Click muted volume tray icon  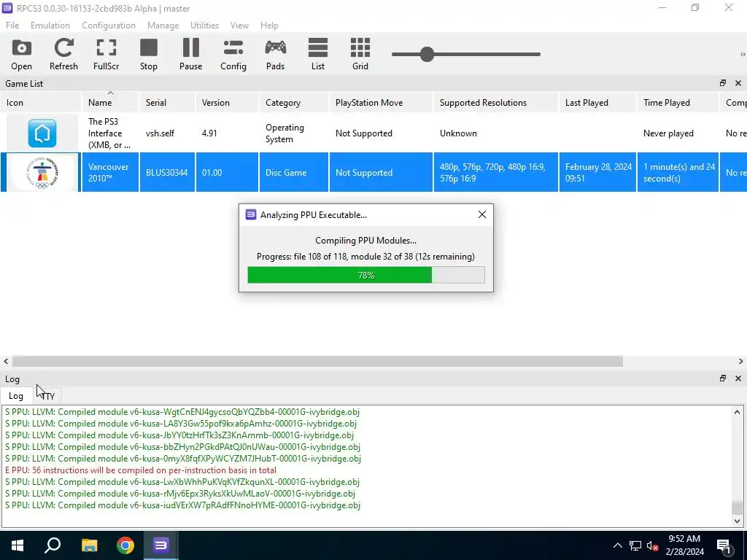tap(653, 545)
